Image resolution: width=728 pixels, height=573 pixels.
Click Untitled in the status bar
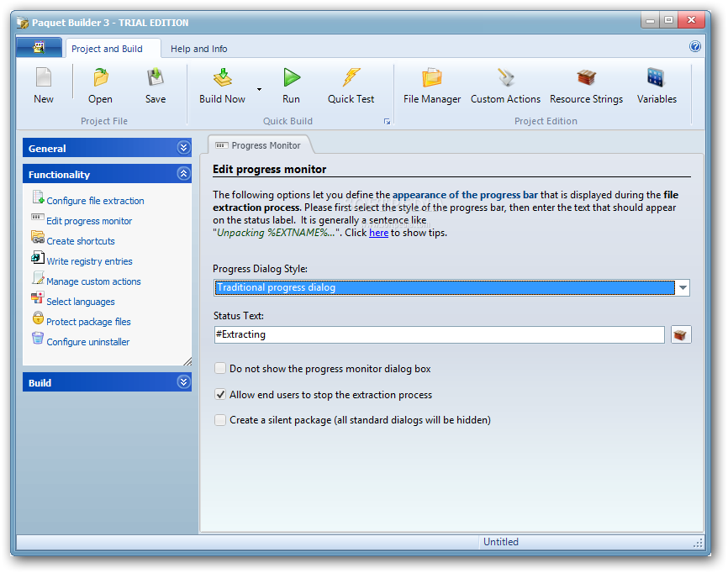(500, 541)
